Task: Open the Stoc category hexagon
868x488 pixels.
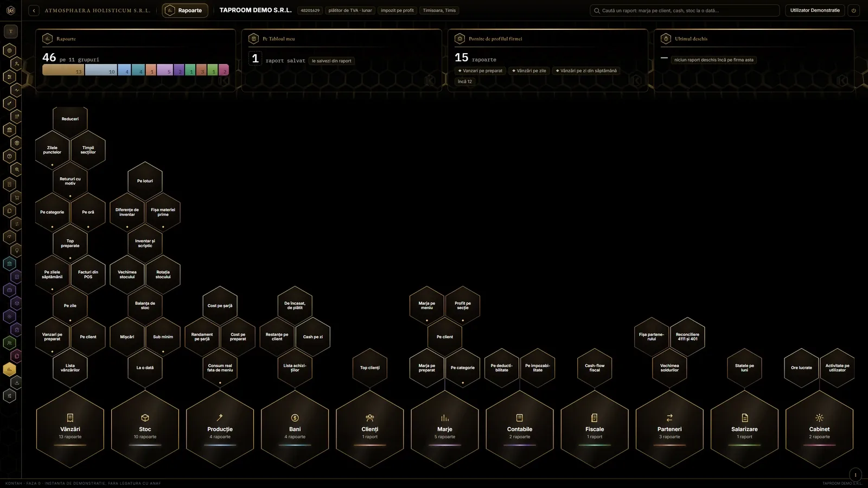Action: coord(145,429)
